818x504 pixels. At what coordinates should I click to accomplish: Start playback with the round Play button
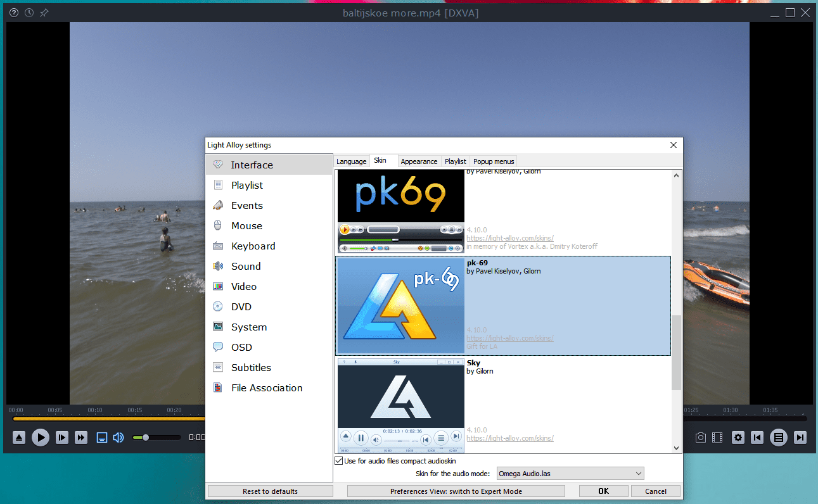tap(41, 438)
